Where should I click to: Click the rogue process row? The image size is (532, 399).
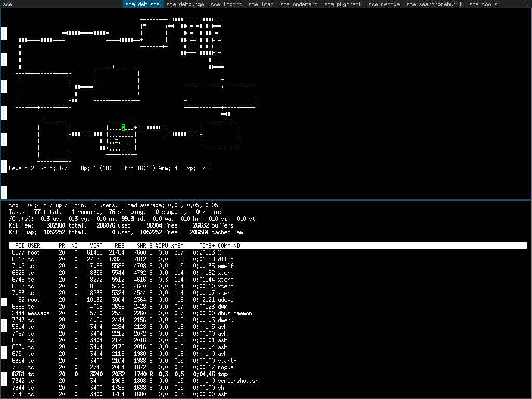click(x=268, y=367)
